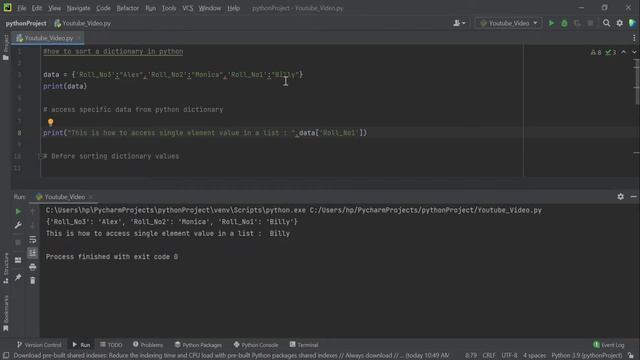Change UTF-8 file encoding in the status bar
Viewport: 640px width, 360px height.
pos(509,356)
